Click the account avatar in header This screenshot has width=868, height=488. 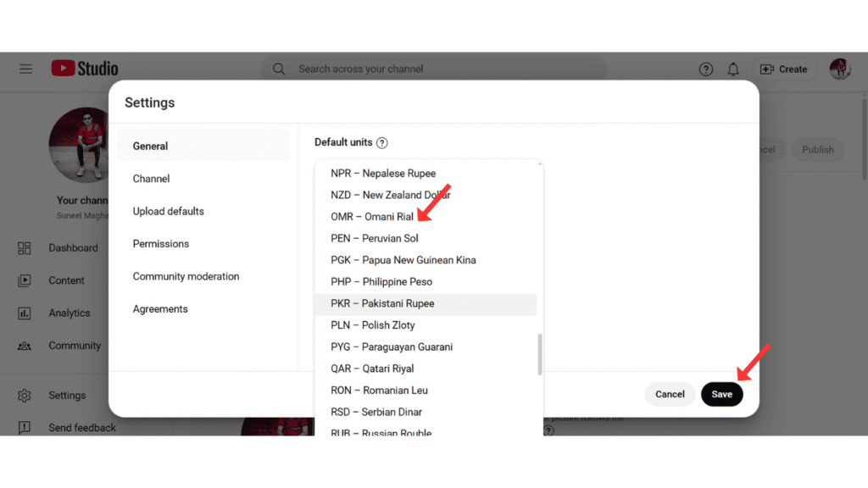coord(840,69)
